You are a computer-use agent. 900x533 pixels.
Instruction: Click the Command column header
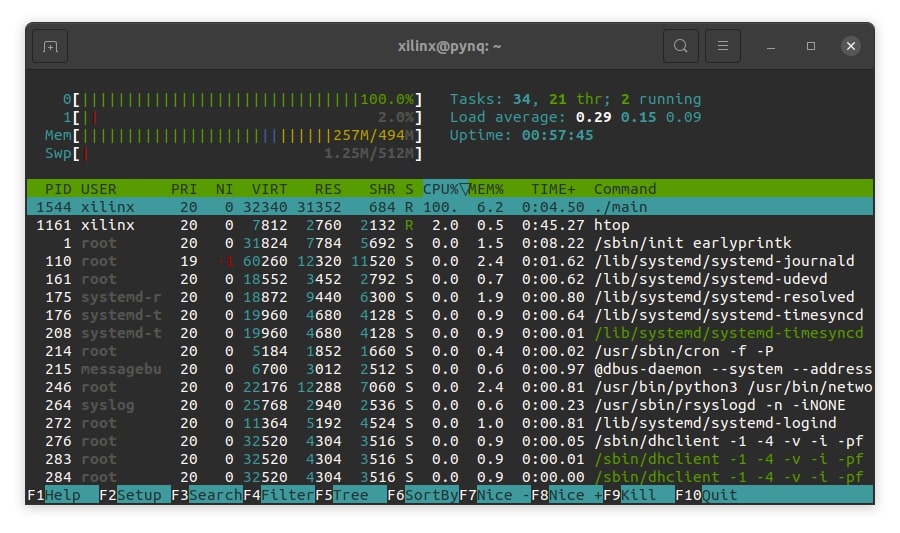coord(624,189)
